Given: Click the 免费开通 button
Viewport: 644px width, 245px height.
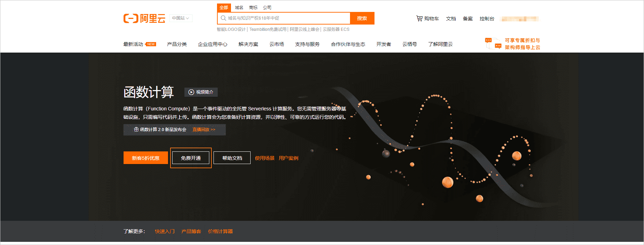Looking at the screenshot, I should (191, 158).
